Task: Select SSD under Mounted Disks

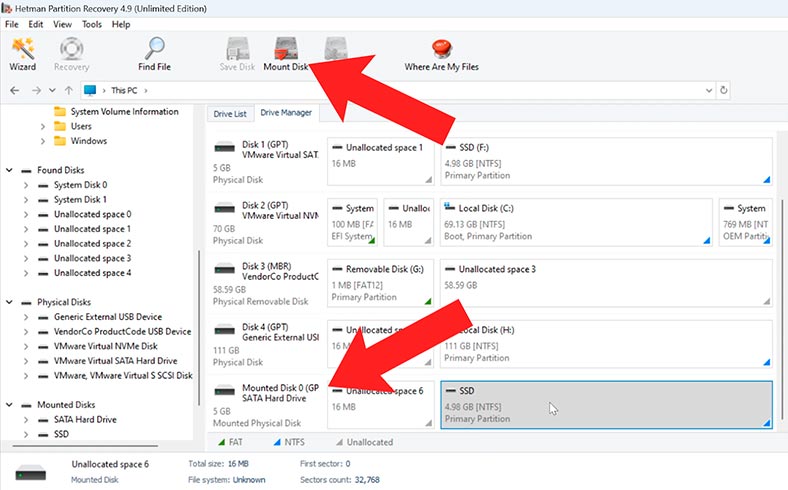Action: coord(61,434)
